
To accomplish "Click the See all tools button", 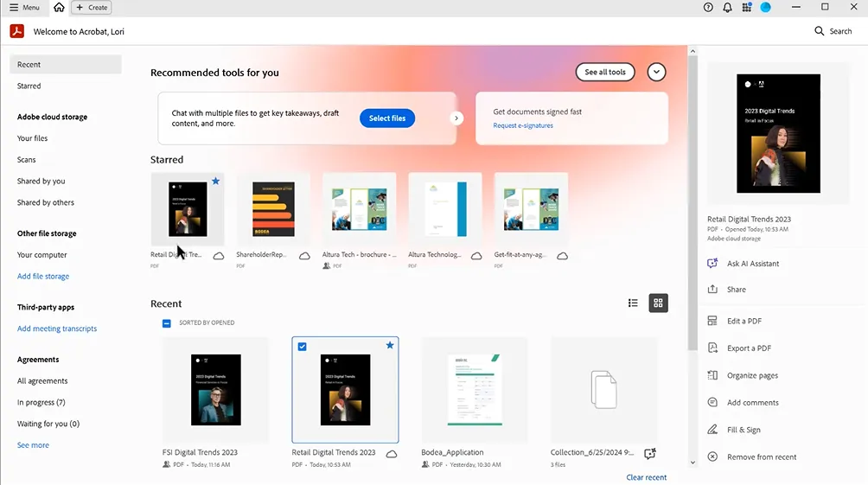I will (x=605, y=72).
